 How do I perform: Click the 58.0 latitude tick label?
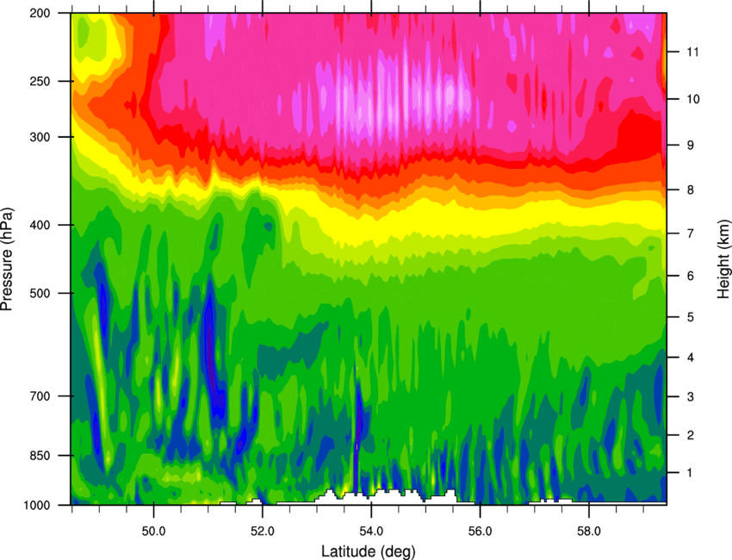click(589, 531)
